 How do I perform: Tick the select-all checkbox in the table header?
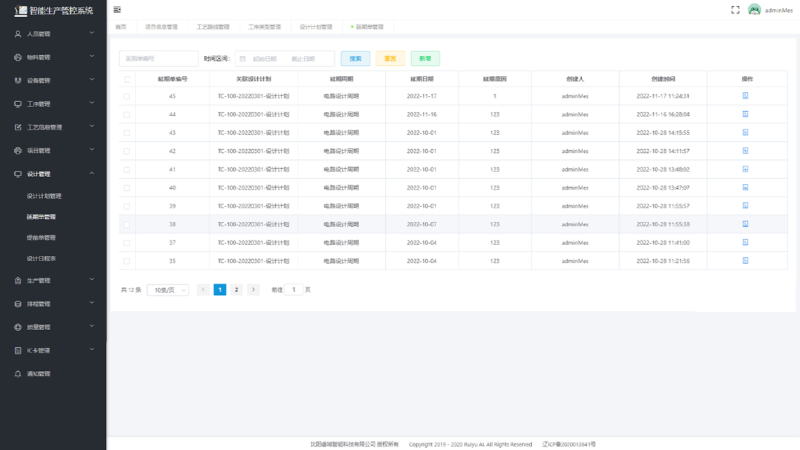(127, 78)
